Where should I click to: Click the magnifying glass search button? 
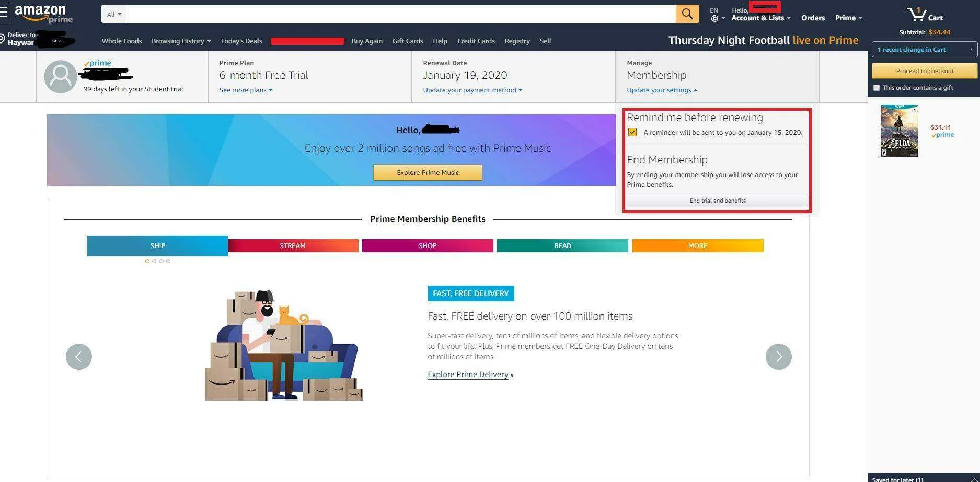tap(687, 14)
